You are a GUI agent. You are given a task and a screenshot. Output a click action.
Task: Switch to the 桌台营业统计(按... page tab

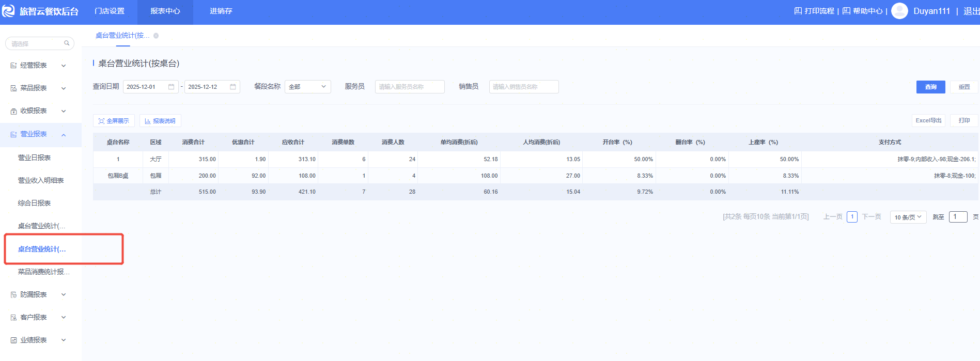[x=122, y=36]
